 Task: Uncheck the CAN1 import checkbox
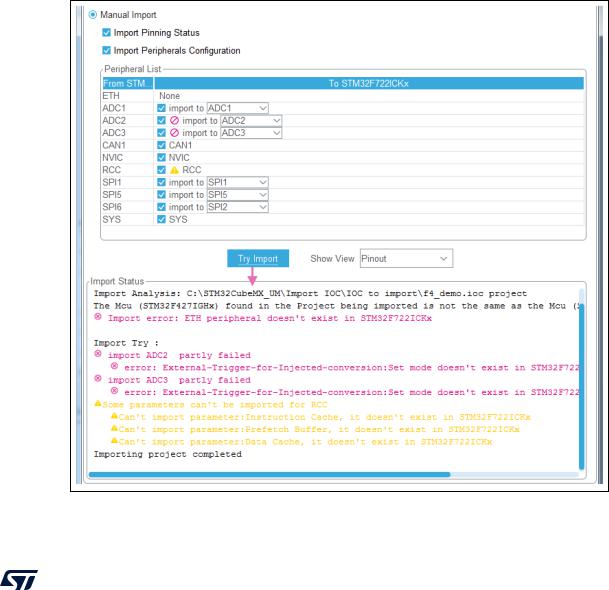[162, 145]
